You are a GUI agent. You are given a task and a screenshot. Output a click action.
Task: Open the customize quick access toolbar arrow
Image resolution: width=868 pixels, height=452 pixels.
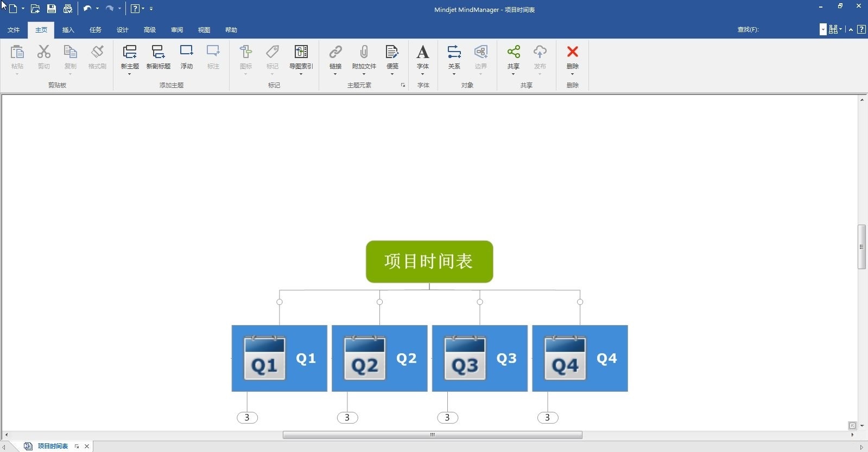click(151, 9)
